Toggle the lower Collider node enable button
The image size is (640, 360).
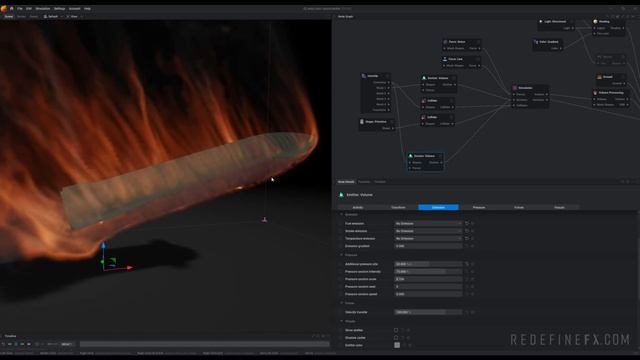(451, 117)
